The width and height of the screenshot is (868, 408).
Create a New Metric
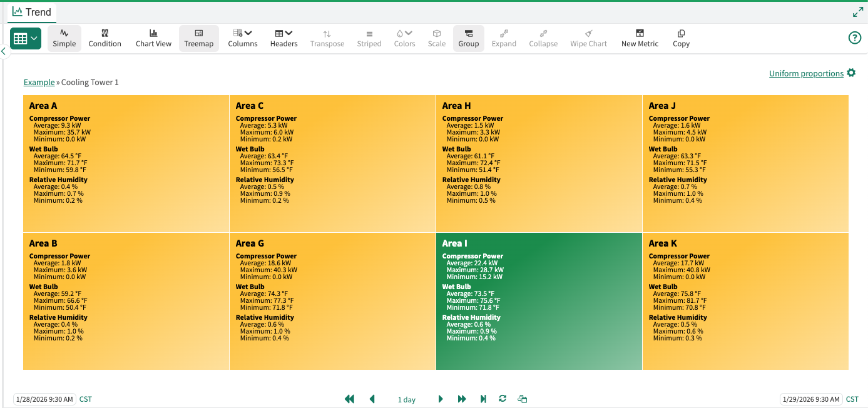[x=640, y=38]
